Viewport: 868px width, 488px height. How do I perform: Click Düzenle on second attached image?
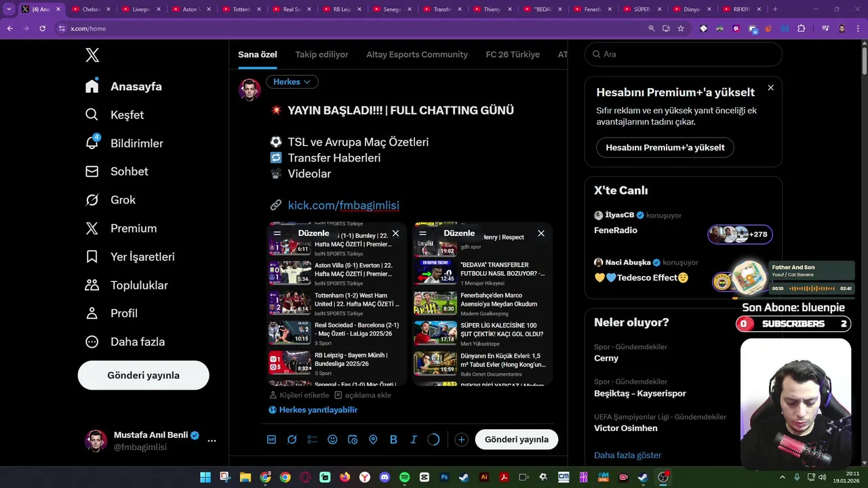click(459, 233)
